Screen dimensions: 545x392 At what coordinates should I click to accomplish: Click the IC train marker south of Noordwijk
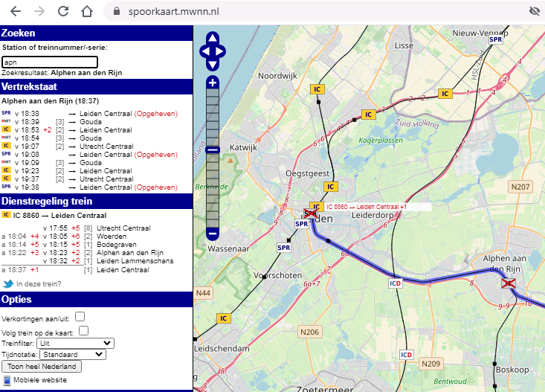(317, 89)
